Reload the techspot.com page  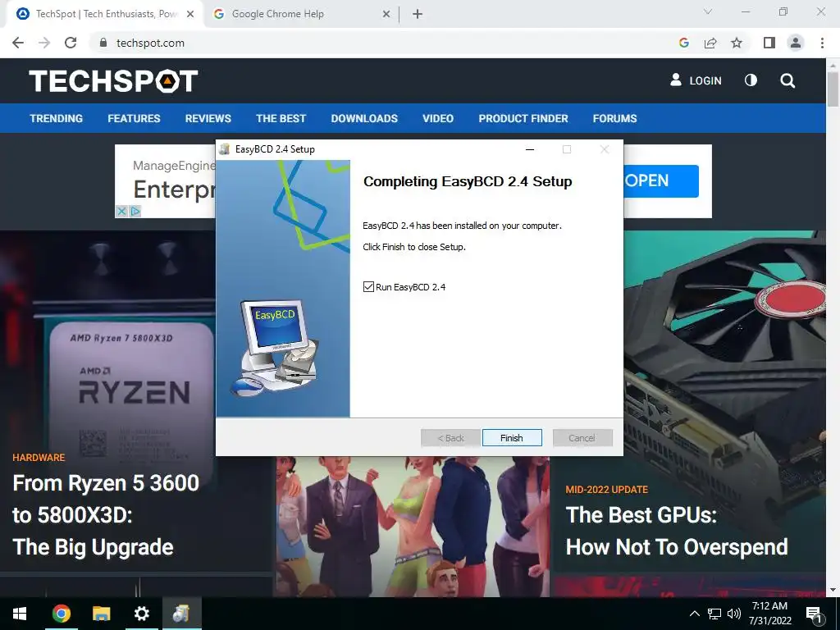pyautogui.click(x=71, y=43)
